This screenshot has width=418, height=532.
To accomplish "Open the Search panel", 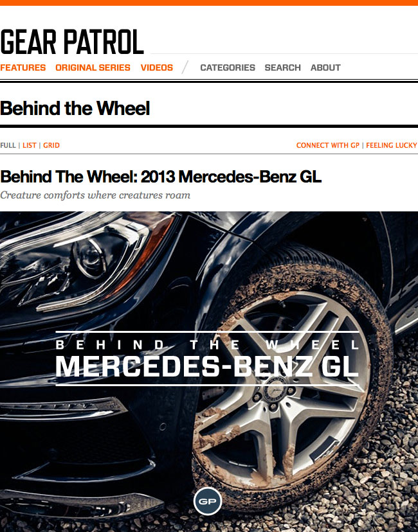I will coord(282,67).
